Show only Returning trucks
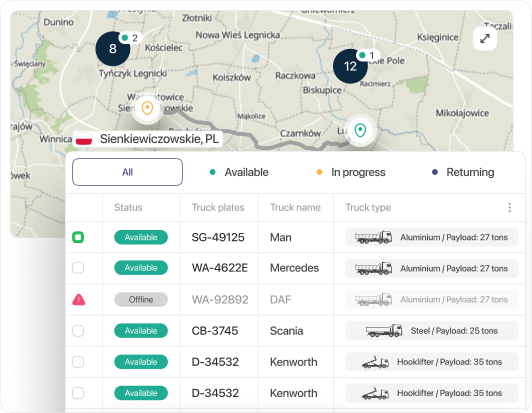Image resolution: width=532 pixels, height=413 pixels. click(463, 172)
